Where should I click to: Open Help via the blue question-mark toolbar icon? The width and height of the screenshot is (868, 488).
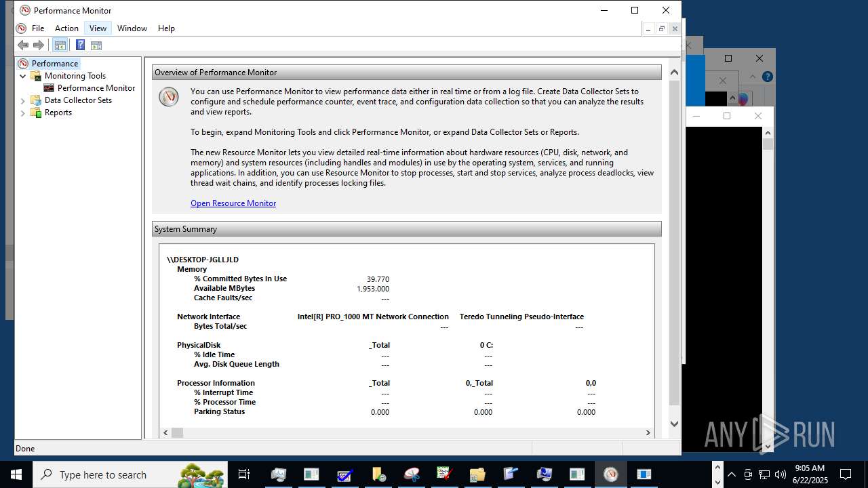pos(80,45)
